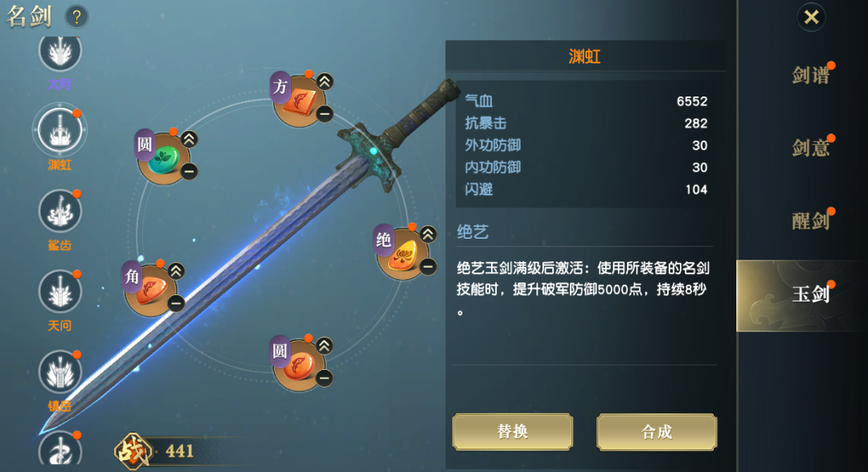Image resolution: width=868 pixels, height=472 pixels.
Task: Tap upgrade chevron on 角 jade
Action: pos(176,271)
